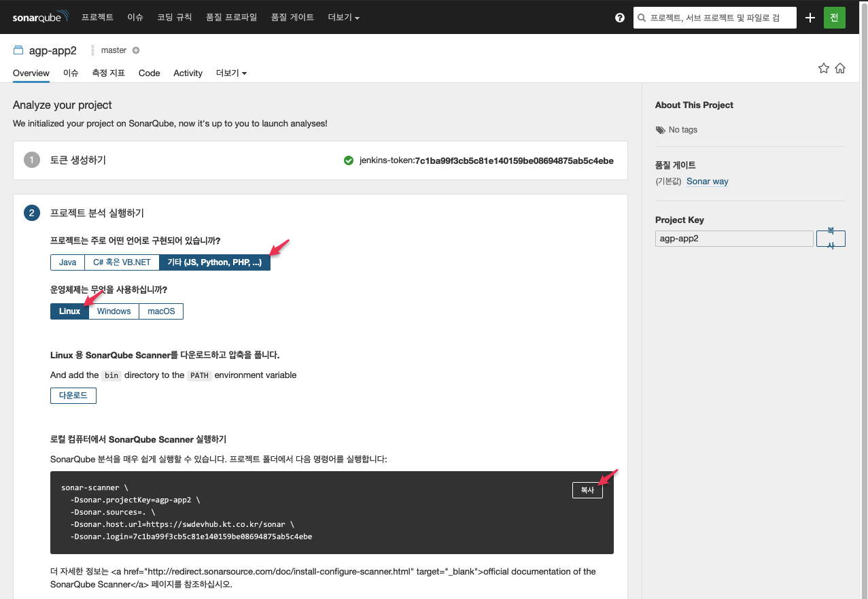Click the sonar-scanner command line

(94, 487)
